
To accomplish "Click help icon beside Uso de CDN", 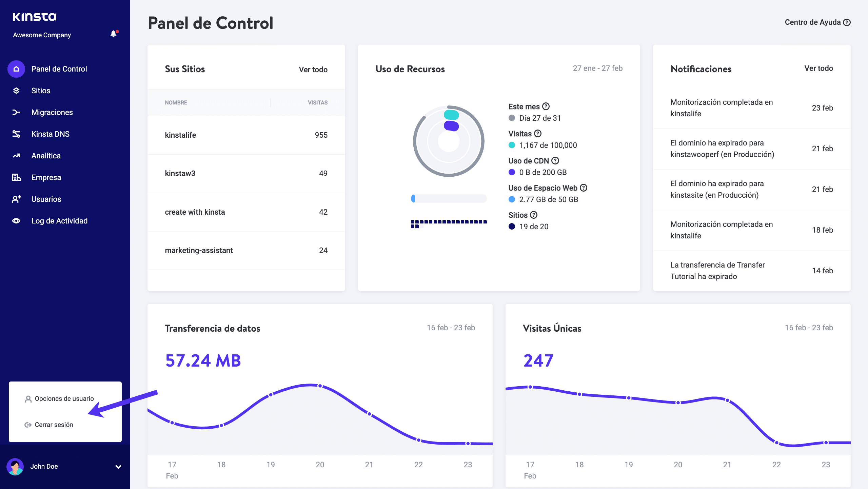I will 555,161.
